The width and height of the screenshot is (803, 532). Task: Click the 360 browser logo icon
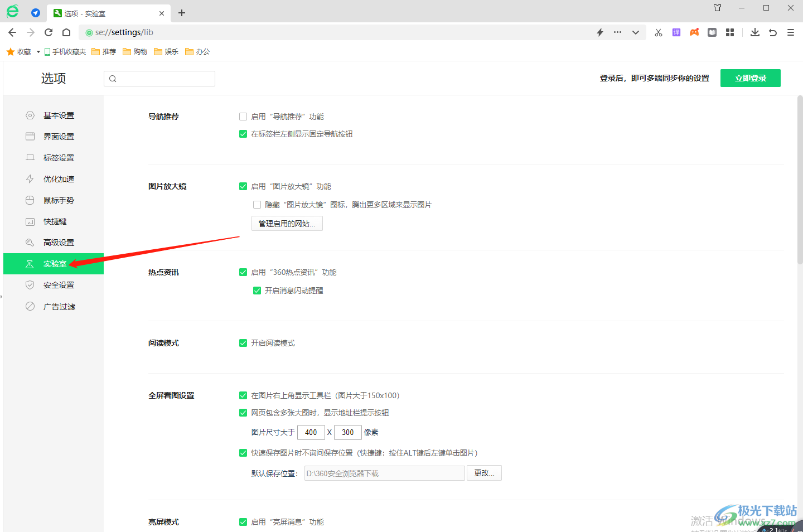(x=12, y=11)
